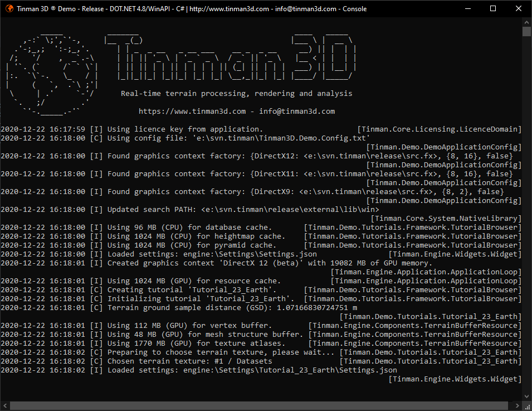The width and height of the screenshot is (532, 411).
Task: Click 'Loaded settings: engine:\Settings\Settings.json' line
Action: pyautogui.click(x=212, y=254)
